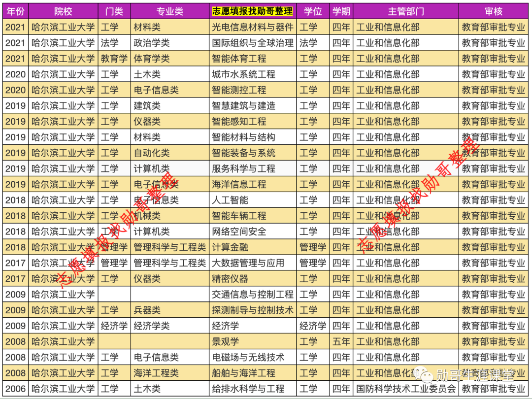Select 管理科学与工程类 in 大数据管理与应用 row
This screenshot has width=532, height=399.
click(x=169, y=263)
